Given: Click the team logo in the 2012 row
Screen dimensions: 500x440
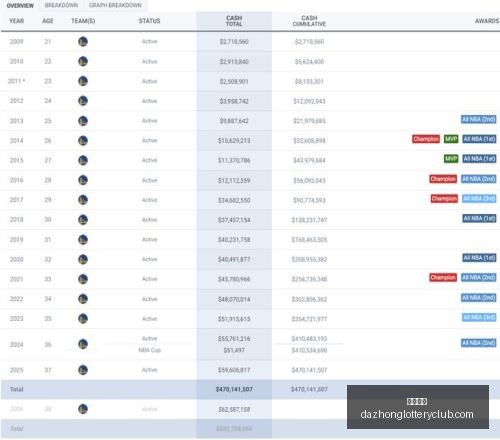Looking at the screenshot, I should coord(83,101).
